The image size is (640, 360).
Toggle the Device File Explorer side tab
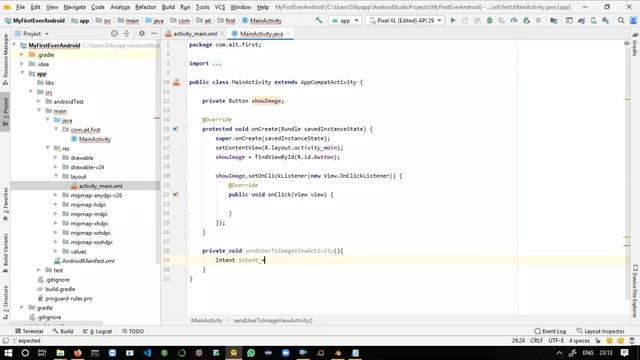coord(635,291)
